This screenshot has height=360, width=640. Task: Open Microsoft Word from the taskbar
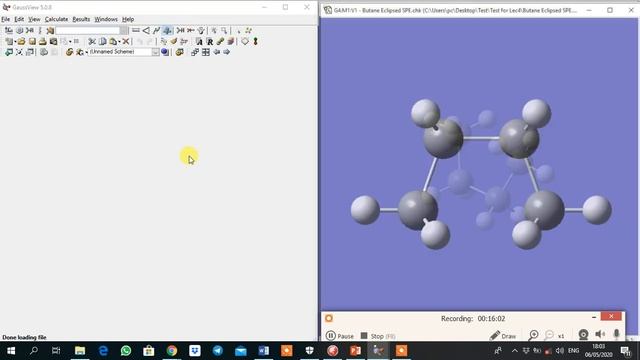pyautogui.click(x=264, y=351)
